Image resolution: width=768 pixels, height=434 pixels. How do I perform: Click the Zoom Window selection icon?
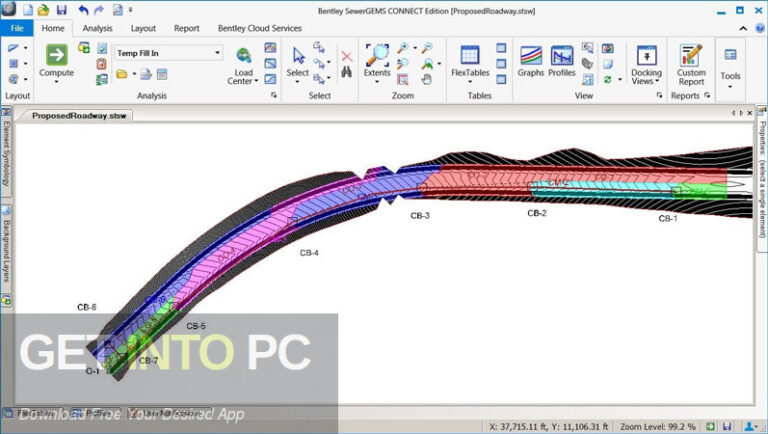click(x=403, y=79)
